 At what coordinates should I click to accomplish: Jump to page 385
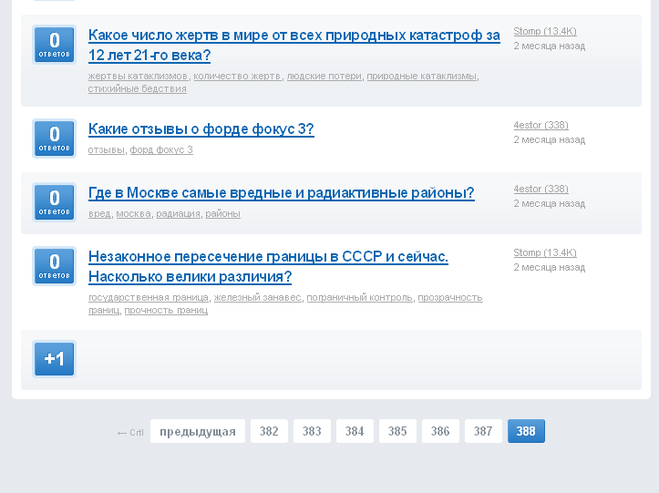(398, 432)
